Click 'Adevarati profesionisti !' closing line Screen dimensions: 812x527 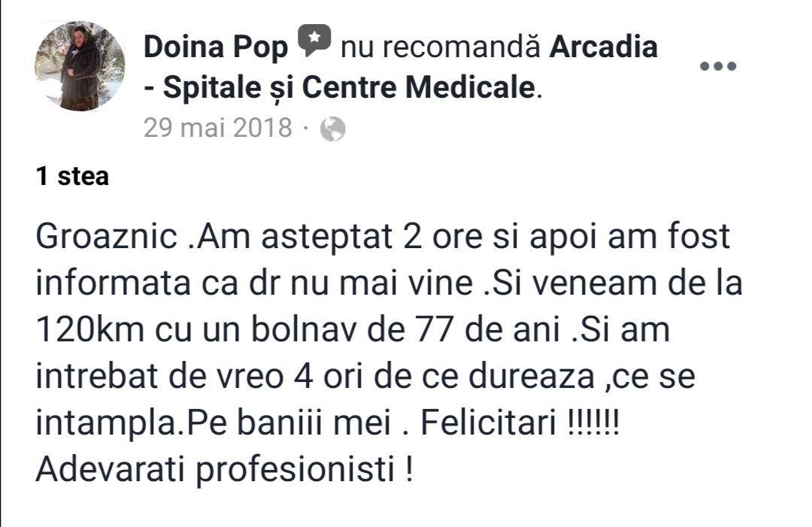(x=225, y=469)
